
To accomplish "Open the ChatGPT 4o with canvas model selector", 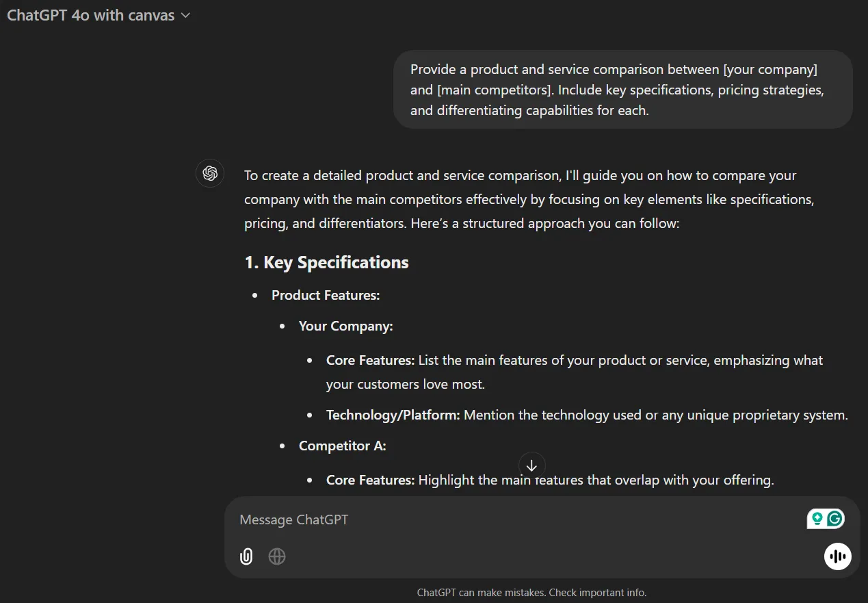I will (98, 15).
